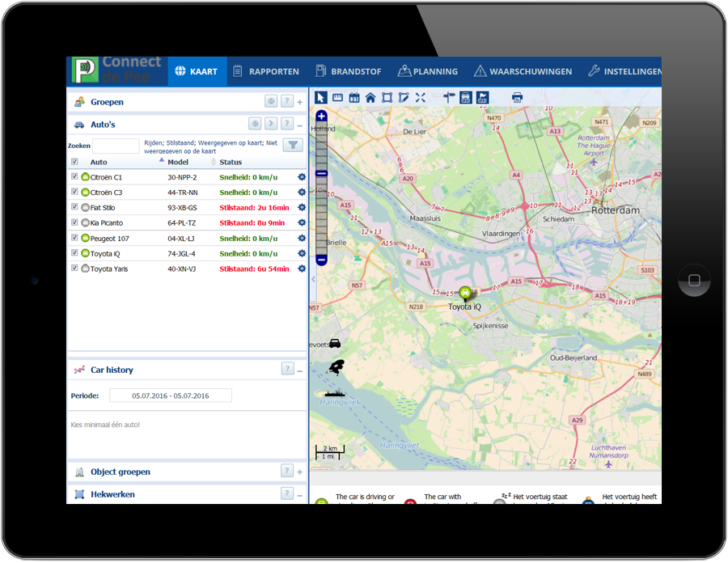Click 'Stilstaand: 8u 9min' status text
Image resolution: width=728 pixels, height=563 pixels.
click(x=252, y=222)
